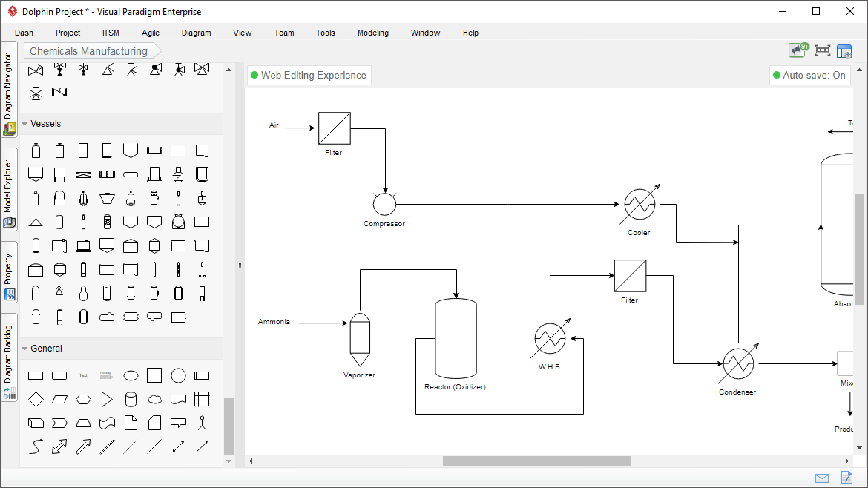Viewport: 868px width, 488px height.
Task: Open the document note icon in status bar
Action: click(846, 477)
